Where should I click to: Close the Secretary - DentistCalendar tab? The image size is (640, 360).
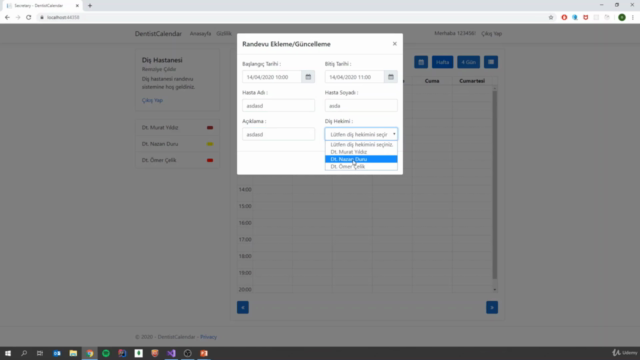(77, 6)
